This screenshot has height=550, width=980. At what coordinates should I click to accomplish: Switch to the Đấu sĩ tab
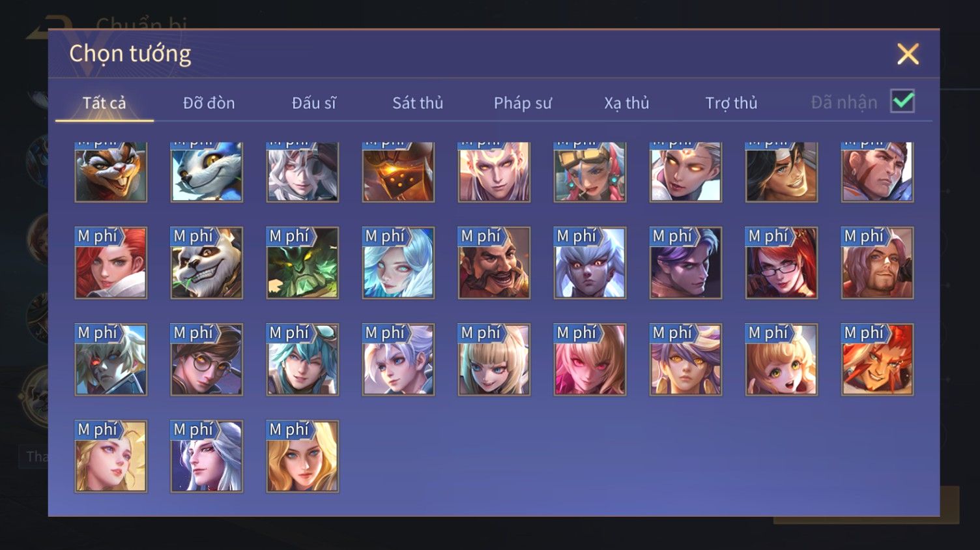tap(313, 103)
